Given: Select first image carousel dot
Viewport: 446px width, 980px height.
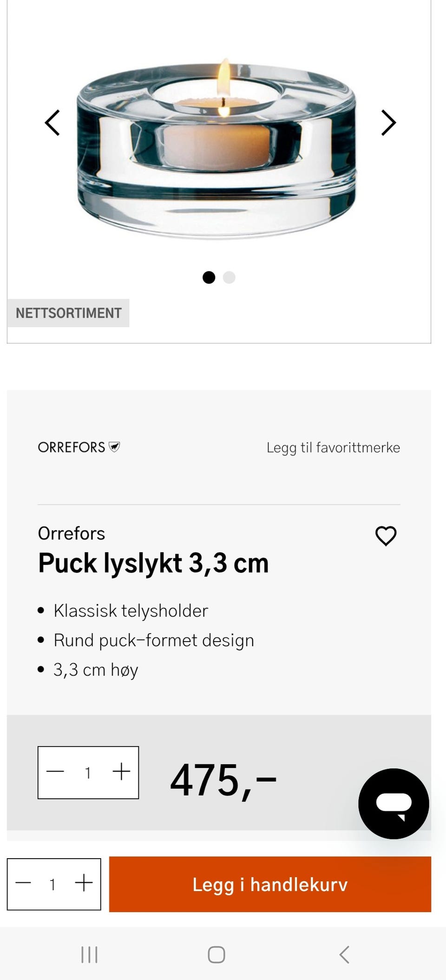Looking at the screenshot, I should click(209, 278).
